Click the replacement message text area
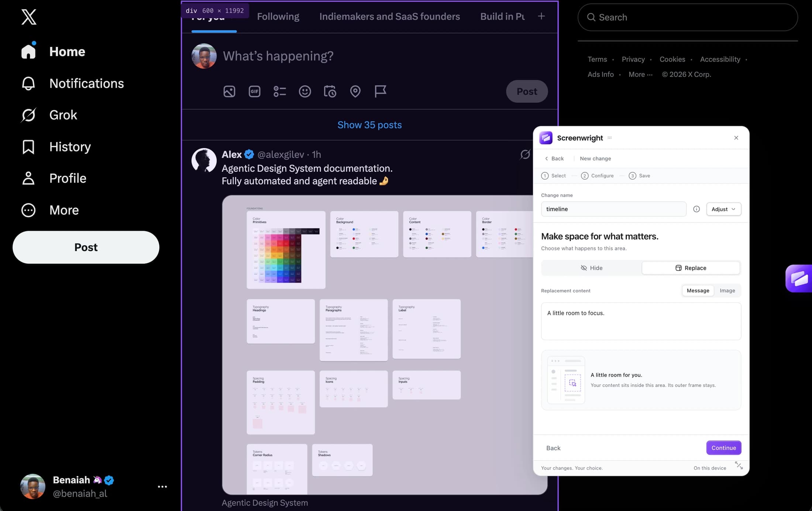This screenshot has width=812, height=511. click(641, 321)
